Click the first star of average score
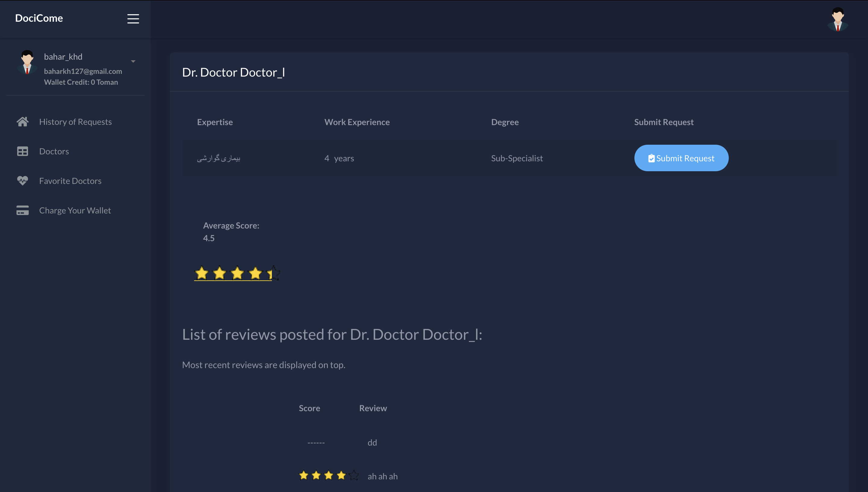This screenshot has height=492, width=868. tap(202, 273)
